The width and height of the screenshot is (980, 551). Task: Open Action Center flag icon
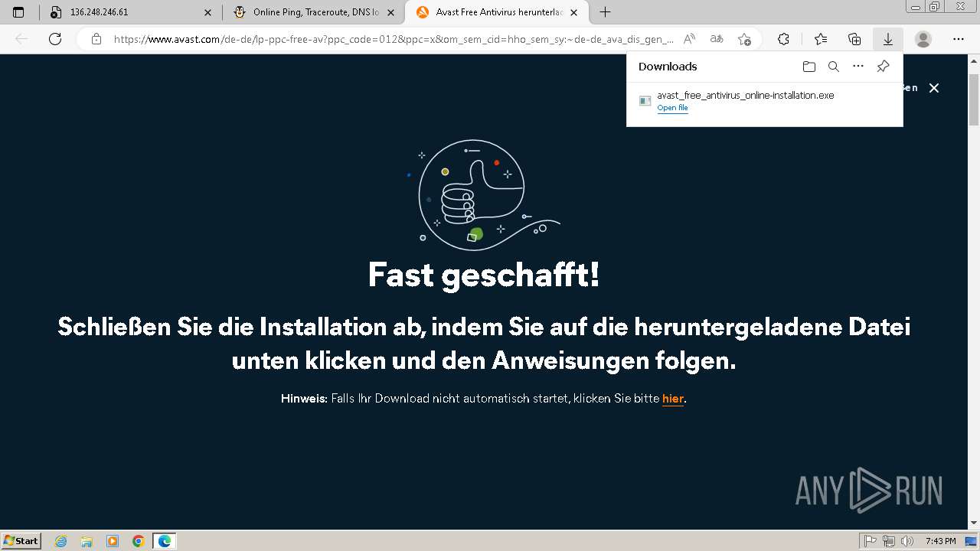871,541
